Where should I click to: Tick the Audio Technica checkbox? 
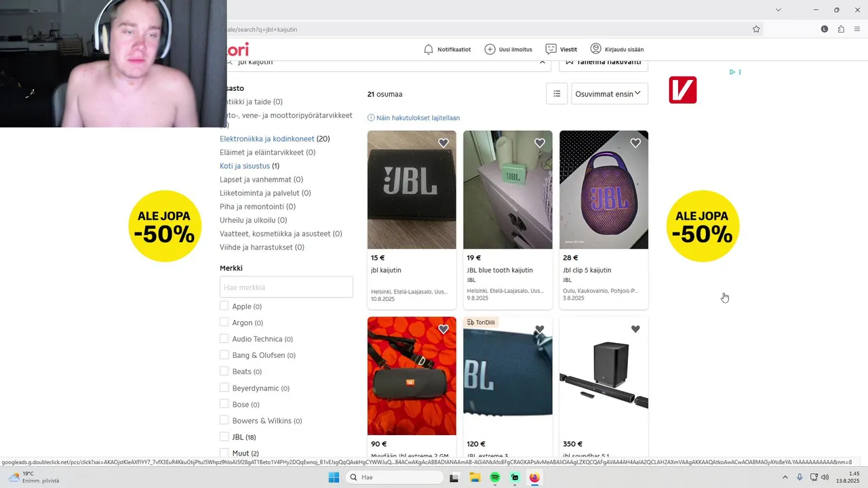224,338
